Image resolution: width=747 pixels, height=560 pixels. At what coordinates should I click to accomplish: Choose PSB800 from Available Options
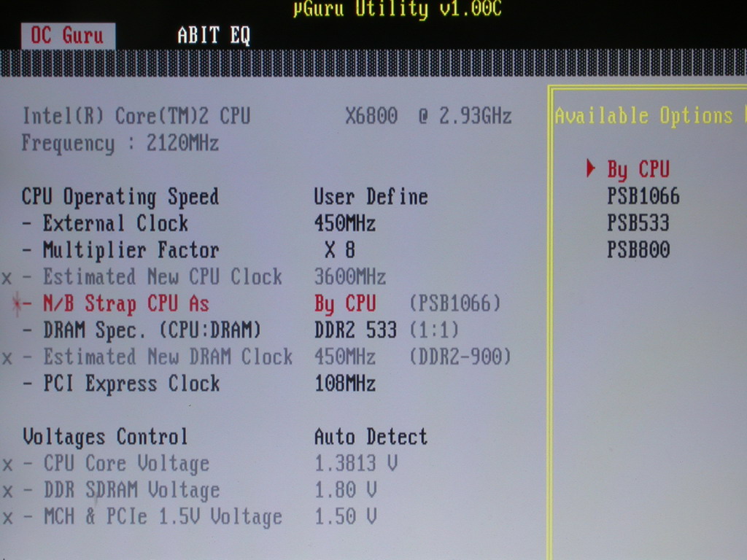[x=638, y=249]
